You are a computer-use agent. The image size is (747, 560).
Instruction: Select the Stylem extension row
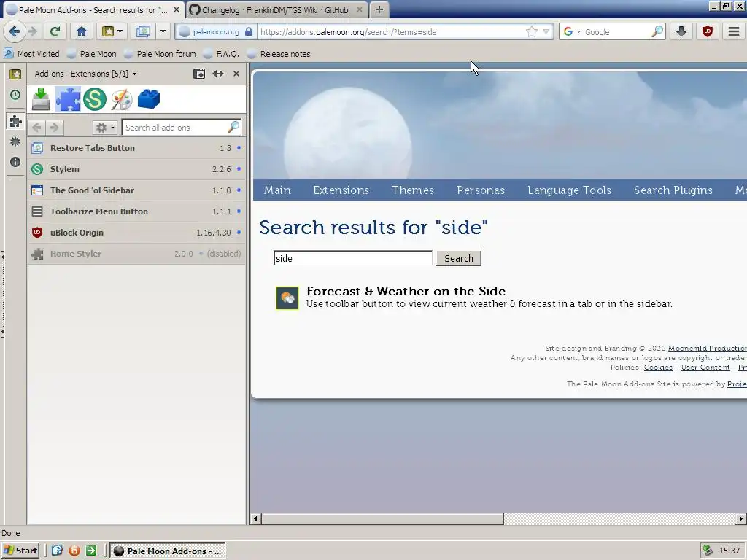[x=136, y=169]
